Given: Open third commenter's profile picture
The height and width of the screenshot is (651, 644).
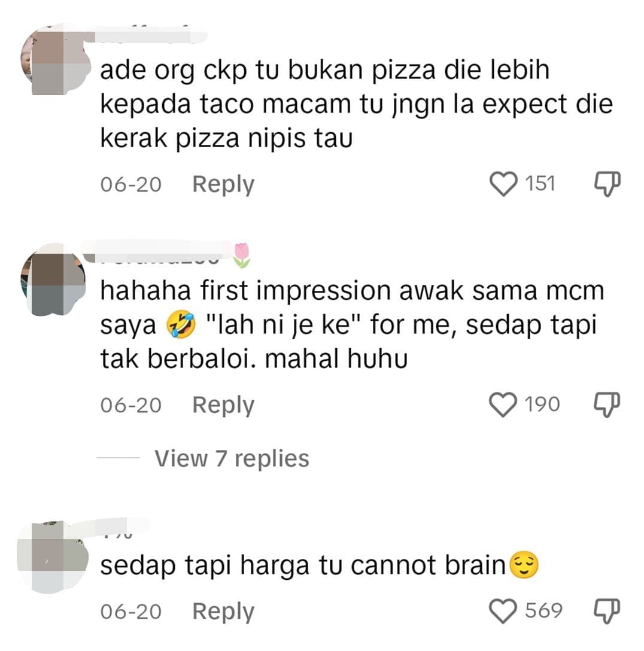Looking at the screenshot, I should click(53, 556).
